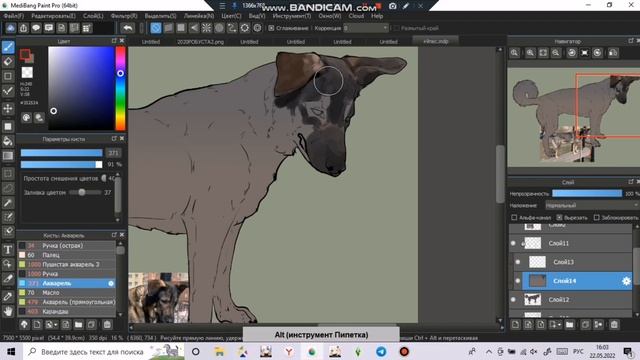This screenshot has height=360, width=640.
Task: Open Windows Start menu
Action: [11, 351]
